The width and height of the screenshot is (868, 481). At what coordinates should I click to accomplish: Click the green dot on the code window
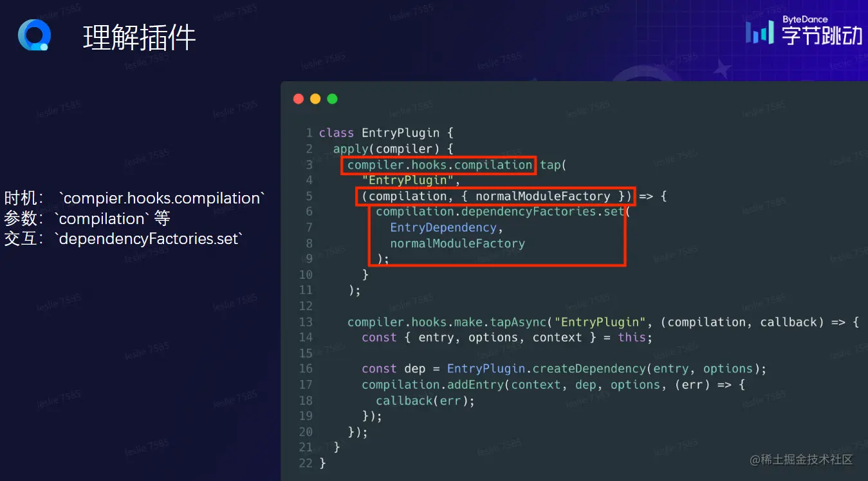pyautogui.click(x=332, y=99)
